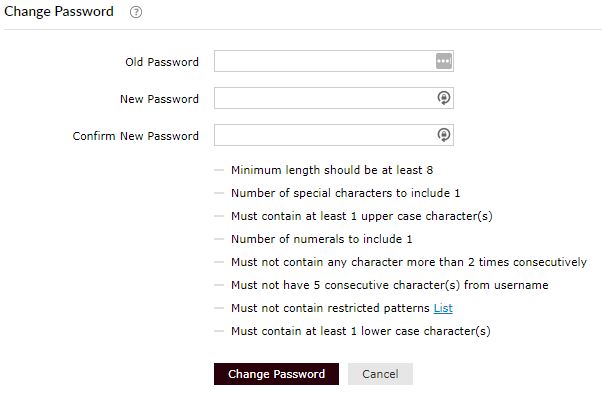Viewport: 602px width, 397px height.
Task: Click generate password icon in Confirm New Password field
Action: 444,135
